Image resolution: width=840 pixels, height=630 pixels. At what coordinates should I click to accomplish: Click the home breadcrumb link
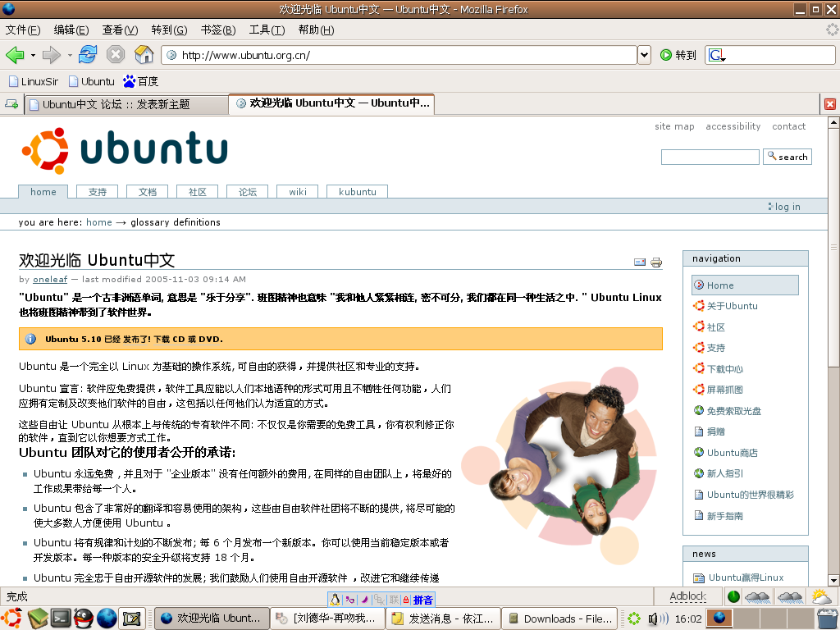tap(99, 222)
